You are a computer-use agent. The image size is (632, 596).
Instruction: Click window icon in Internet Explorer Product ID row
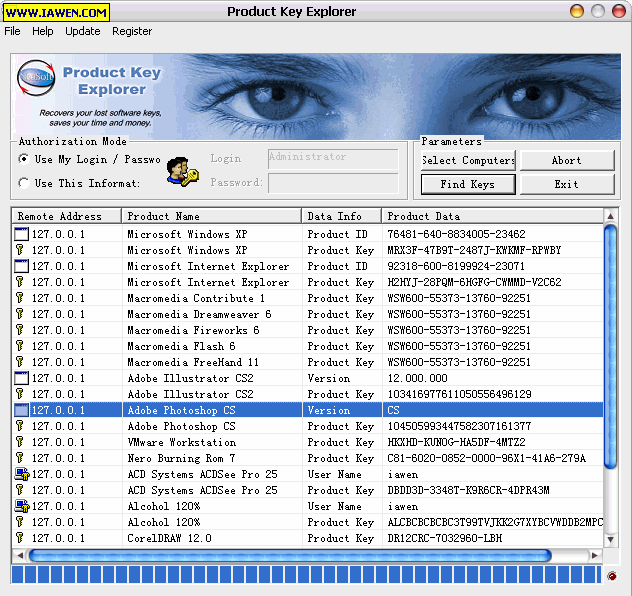21,266
